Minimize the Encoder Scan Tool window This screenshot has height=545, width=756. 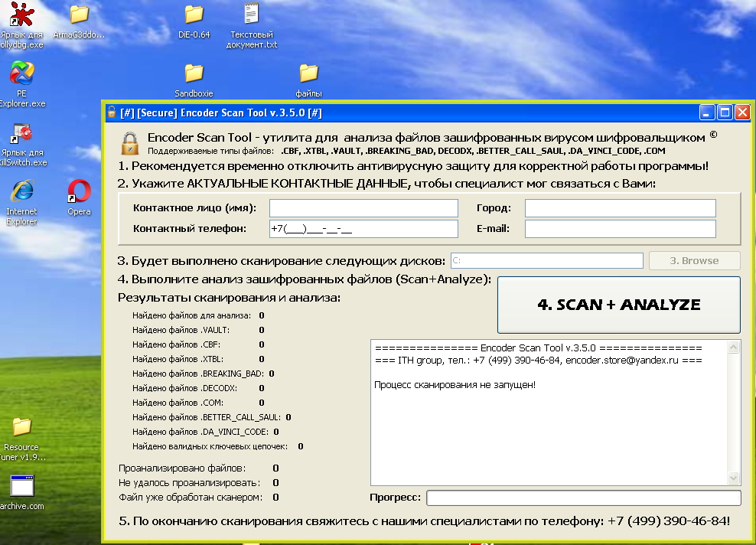click(x=706, y=113)
